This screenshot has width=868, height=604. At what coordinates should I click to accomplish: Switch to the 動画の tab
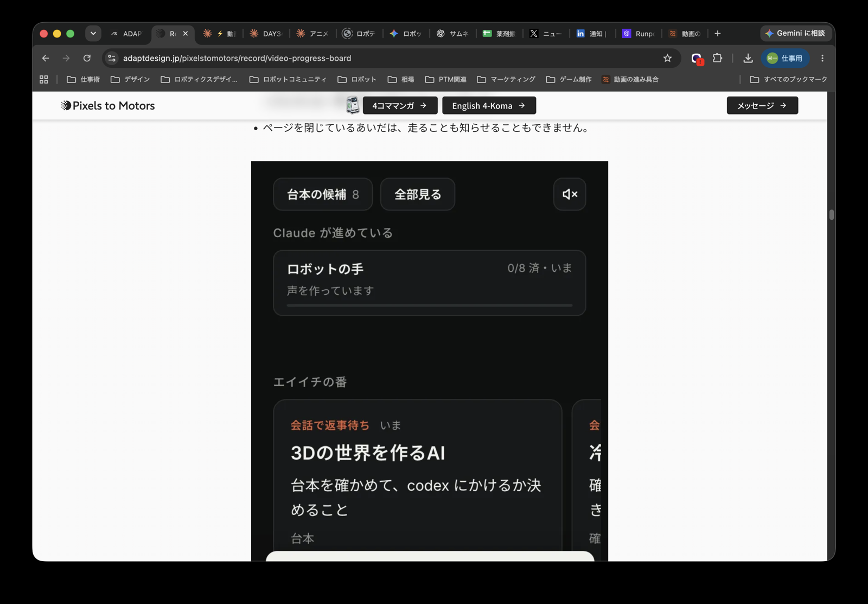pyautogui.click(x=686, y=34)
